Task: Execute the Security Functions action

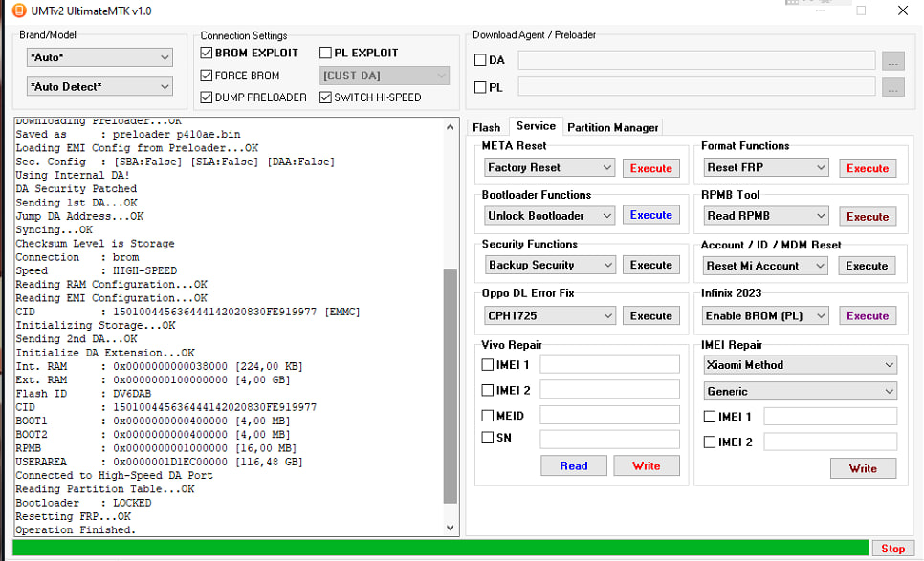Action: (651, 265)
